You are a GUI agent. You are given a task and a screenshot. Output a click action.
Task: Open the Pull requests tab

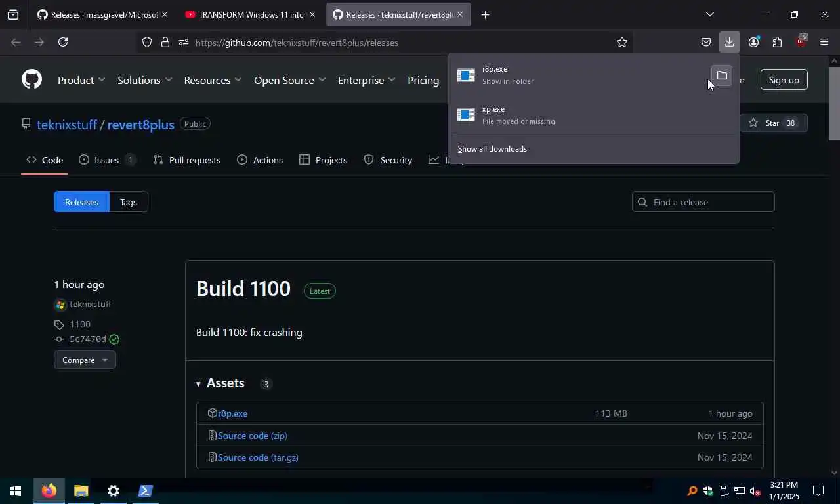[x=186, y=160]
